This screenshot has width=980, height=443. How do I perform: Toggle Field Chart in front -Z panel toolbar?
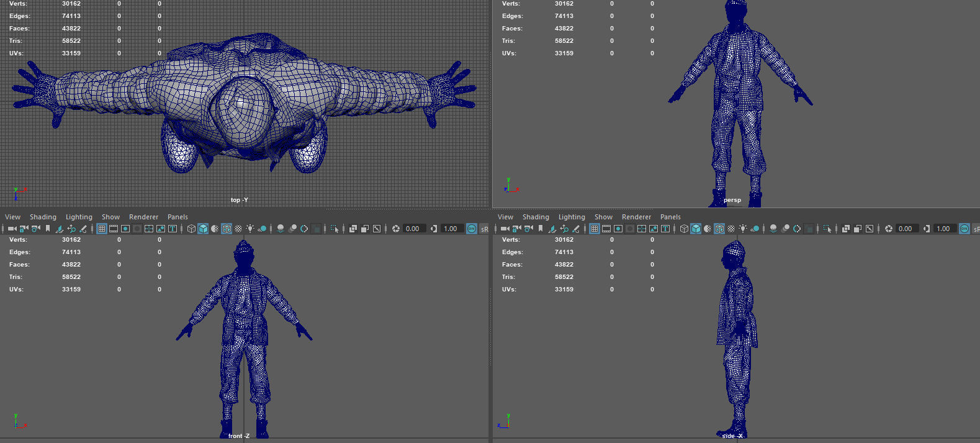coord(149,229)
